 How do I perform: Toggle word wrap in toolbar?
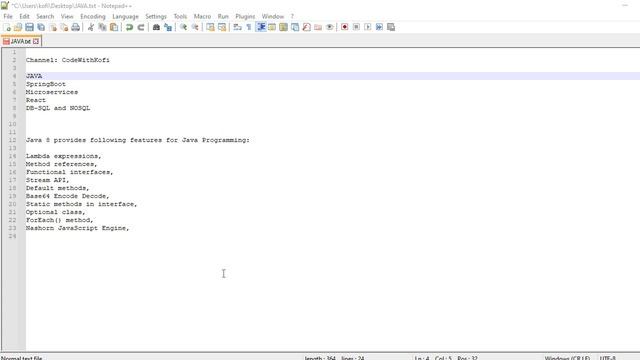[238, 27]
